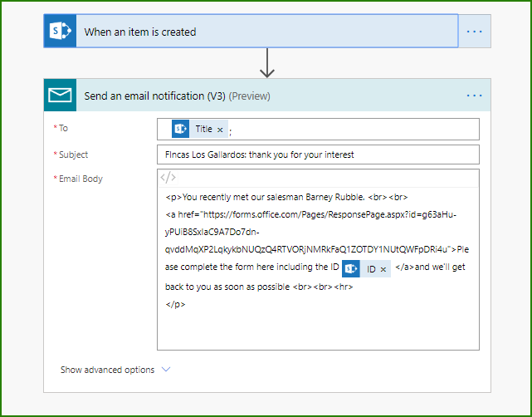The height and width of the screenshot is (417, 532).
Task: Select the Title dynamic content token
Action: point(200,129)
